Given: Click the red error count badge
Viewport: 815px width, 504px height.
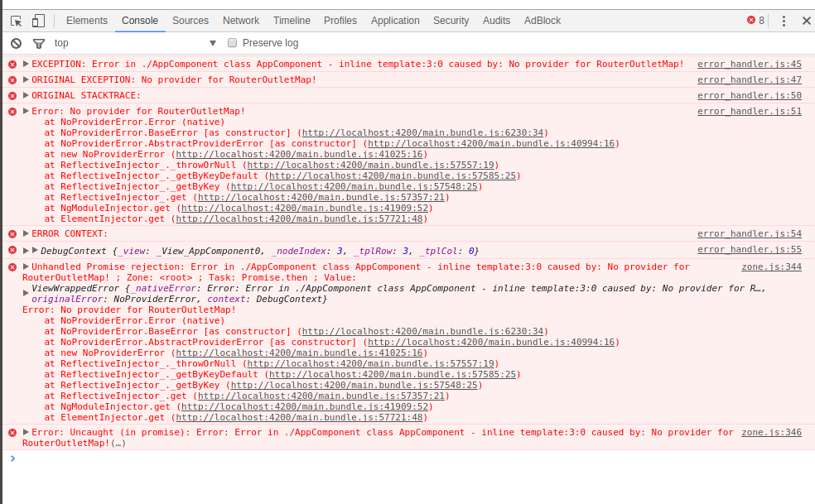Looking at the screenshot, I should click(754, 20).
